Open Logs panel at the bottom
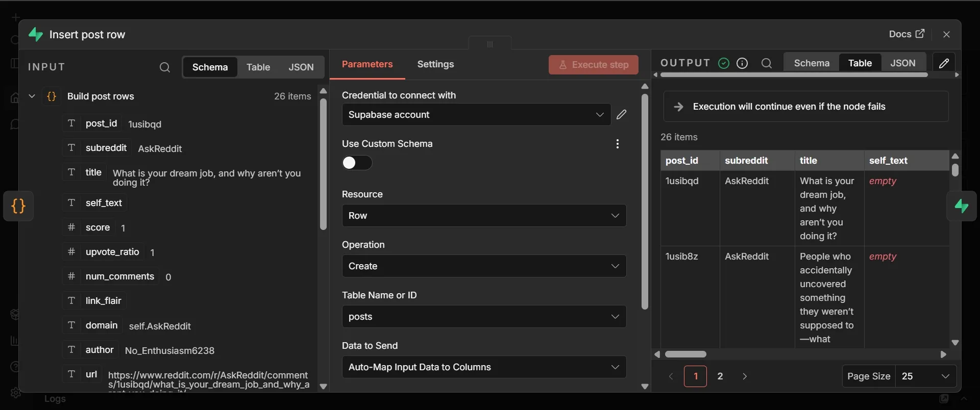Screen dimensions: 980x410 click(x=55, y=399)
